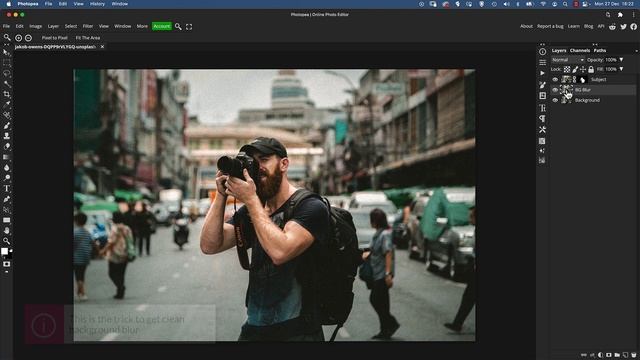The height and width of the screenshot is (360, 640).
Task: Hide the BG Blur layer eye
Action: 555,90
